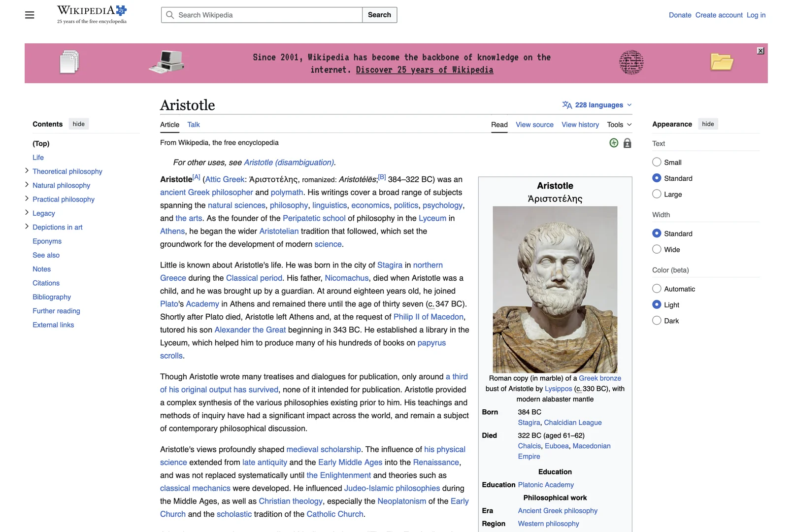Switch to the Talk tab
This screenshot has width=794, height=532.
tap(193, 125)
